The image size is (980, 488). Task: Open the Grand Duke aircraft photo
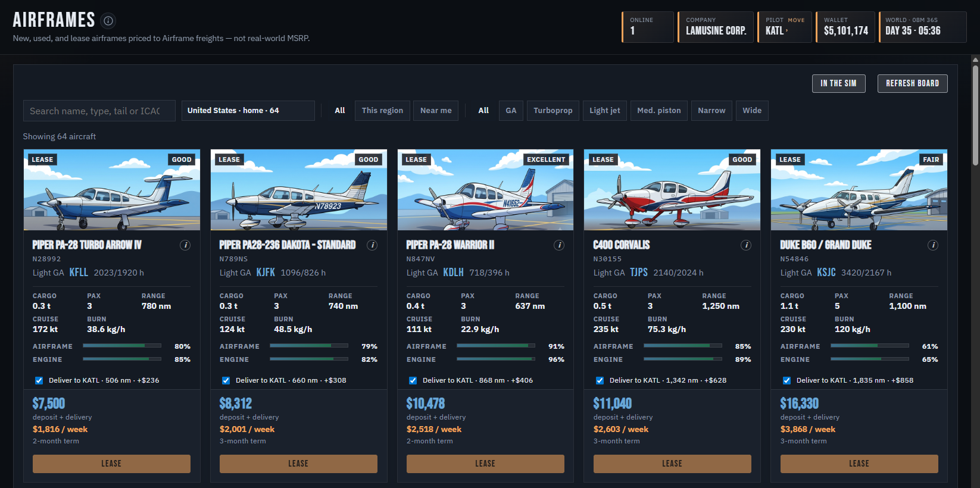(859, 190)
